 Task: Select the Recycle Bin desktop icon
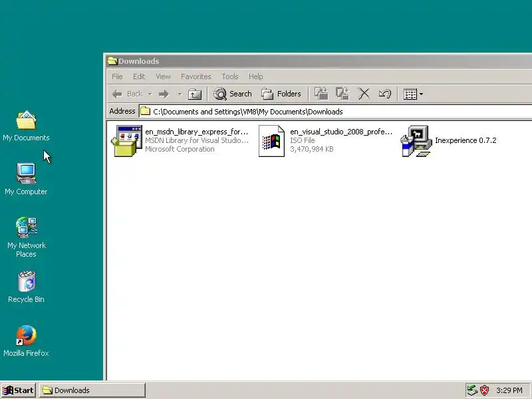(x=26, y=287)
